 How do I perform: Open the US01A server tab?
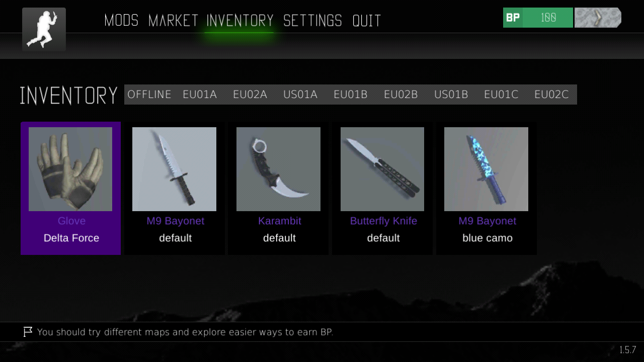tap(300, 95)
